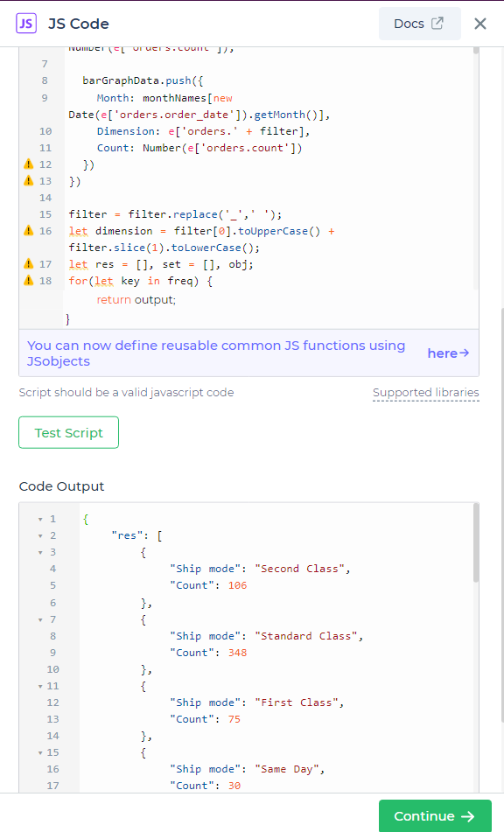This screenshot has width=504, height=832.
Task: Open JSobjects via the here link
Action: 448,353
